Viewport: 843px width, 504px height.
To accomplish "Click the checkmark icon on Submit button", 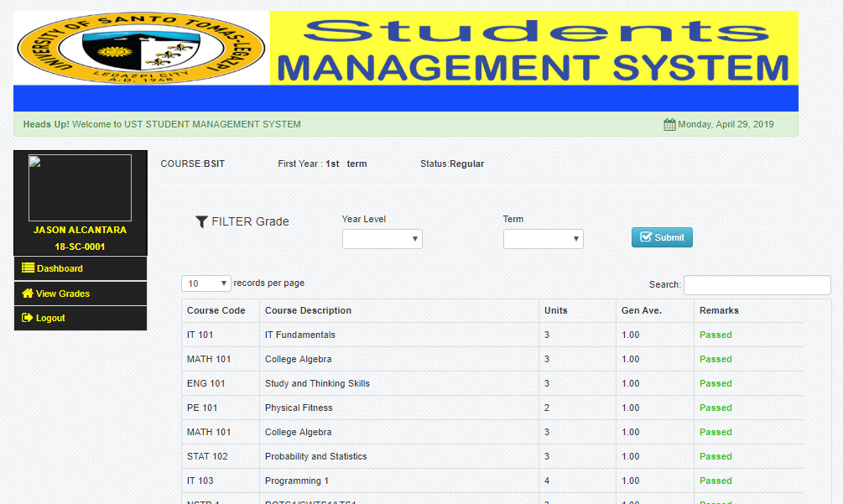I will (x=646, y=237).
